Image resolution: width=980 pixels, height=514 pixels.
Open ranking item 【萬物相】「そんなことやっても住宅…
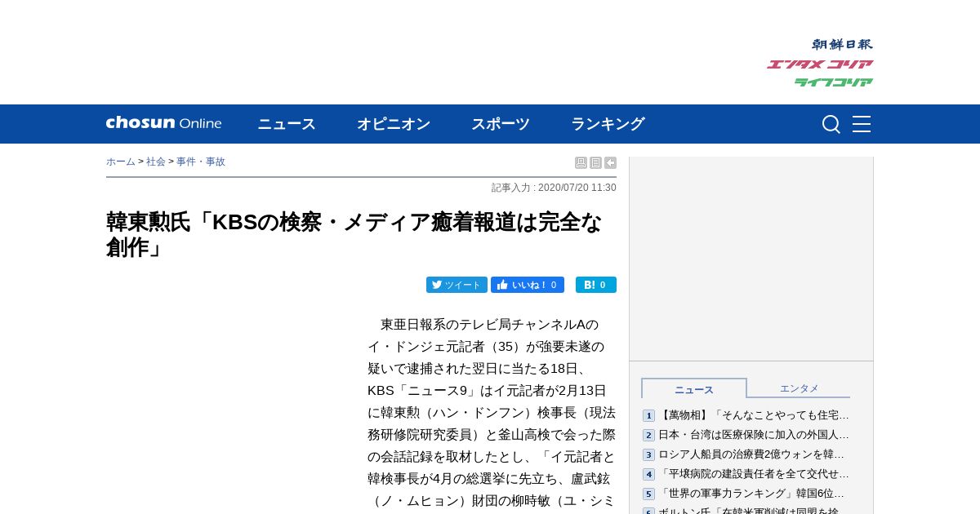coord(754,415)
